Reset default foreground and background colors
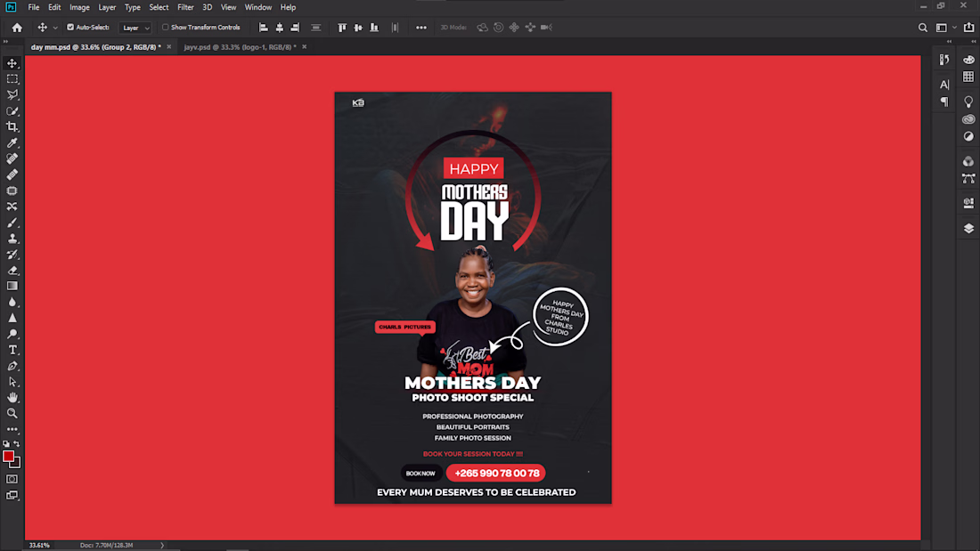The height and width of the screenshot is (551, 980). click(6, 444)
